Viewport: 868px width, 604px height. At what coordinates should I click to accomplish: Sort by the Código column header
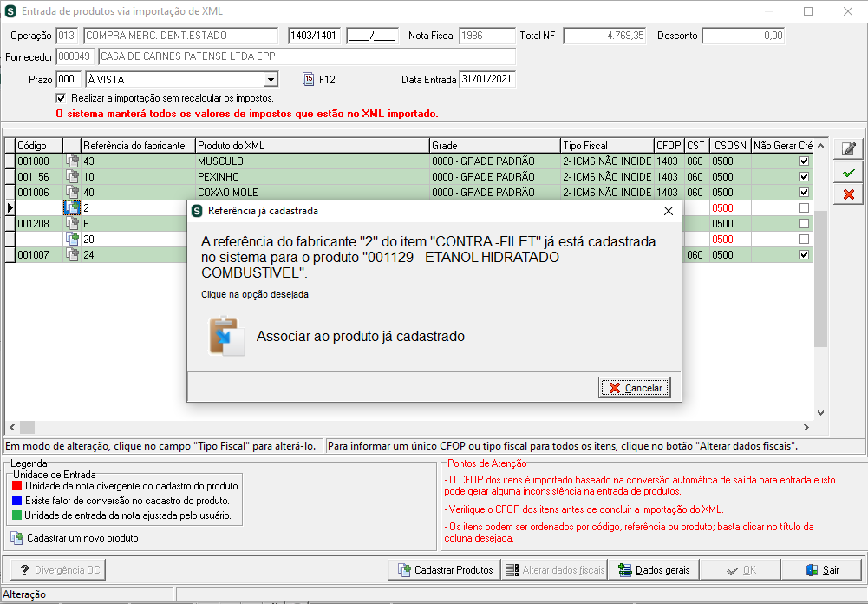(x=39, y=146)
